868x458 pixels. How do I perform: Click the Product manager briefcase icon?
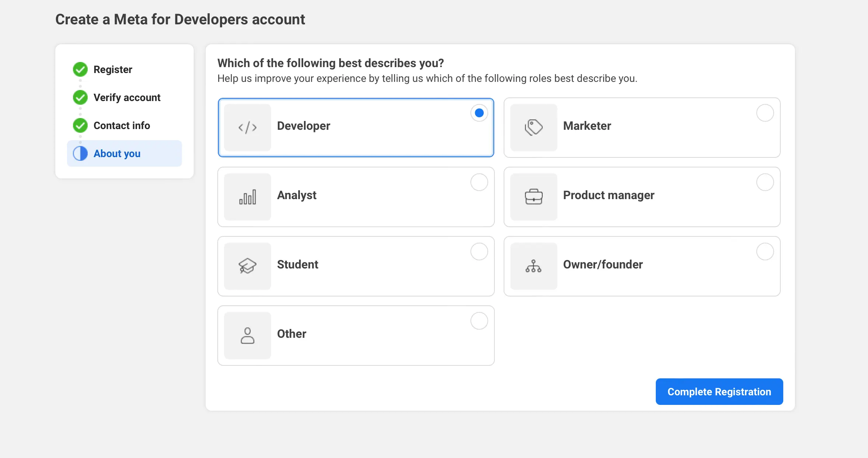(534, 197)
